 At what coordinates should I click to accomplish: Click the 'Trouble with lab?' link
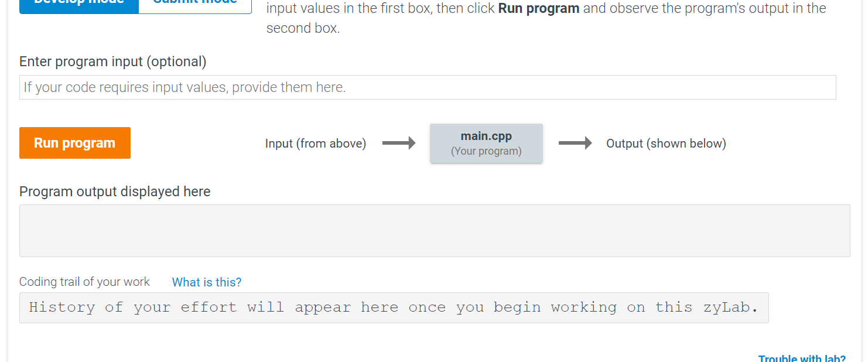tap(801, 358)
